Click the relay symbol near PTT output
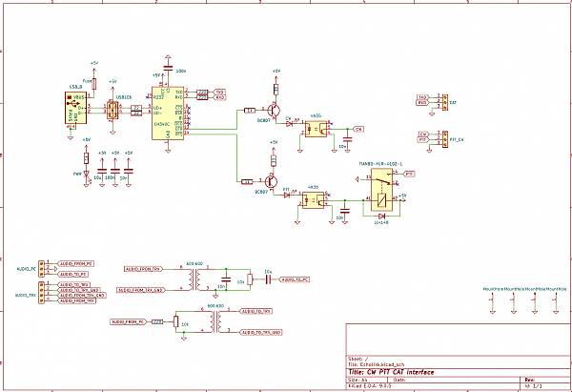Screen dimensions: 572x392 click(382, 199)
